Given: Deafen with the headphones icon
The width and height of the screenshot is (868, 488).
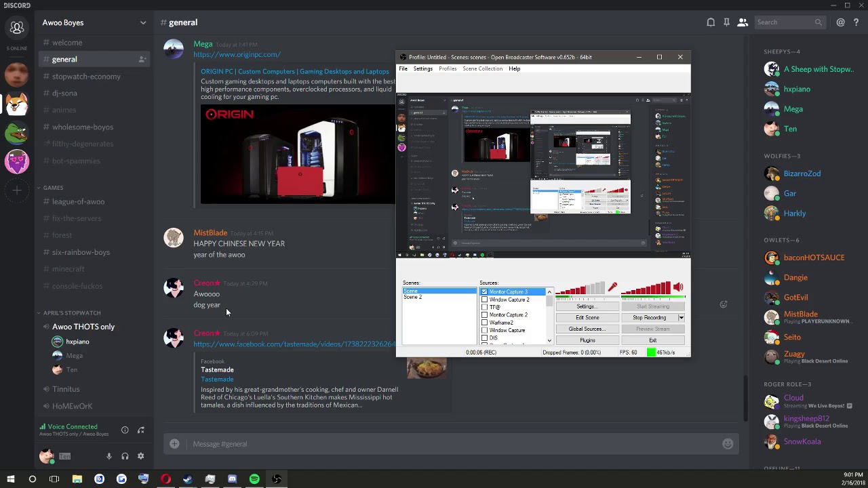Looking at the screenshot, I should pyautogui.click(x=125, y=456).
